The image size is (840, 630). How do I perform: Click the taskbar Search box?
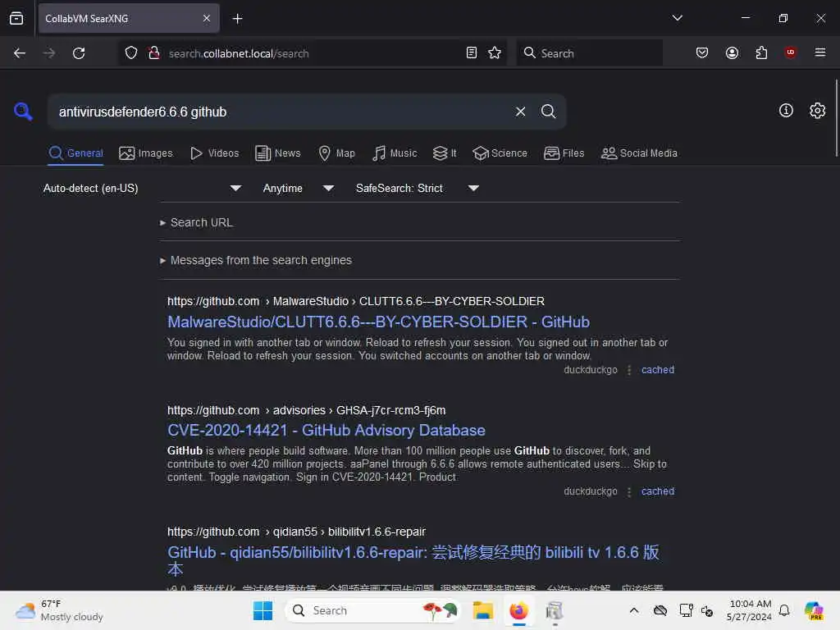pos(373,610)
